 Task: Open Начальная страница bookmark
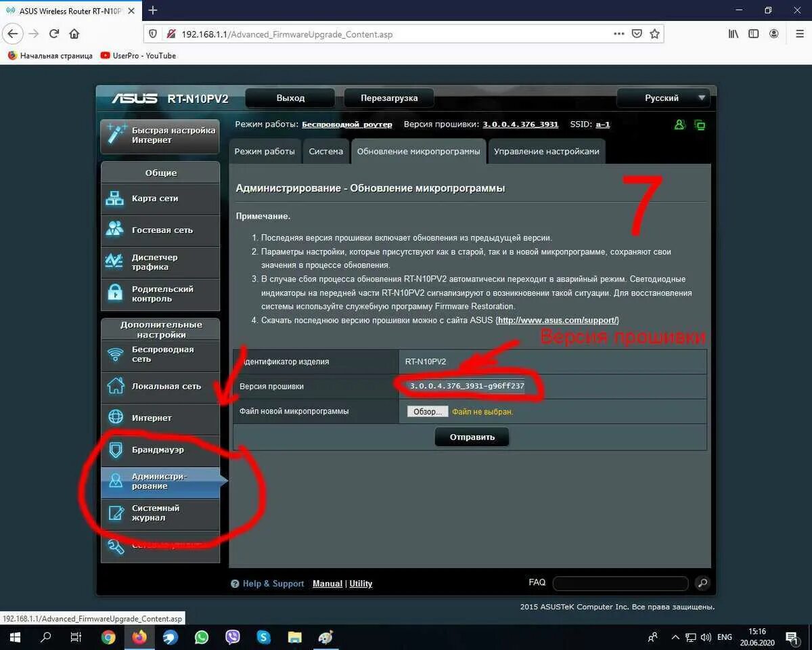pyautogui.click(x=50, y=56)
